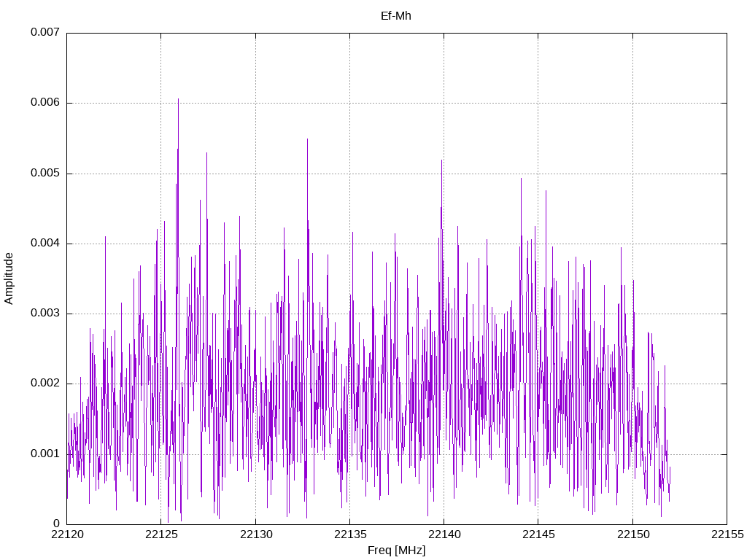
Task: Click the 0.005 y-axis tick label
Action: point(45,173)
